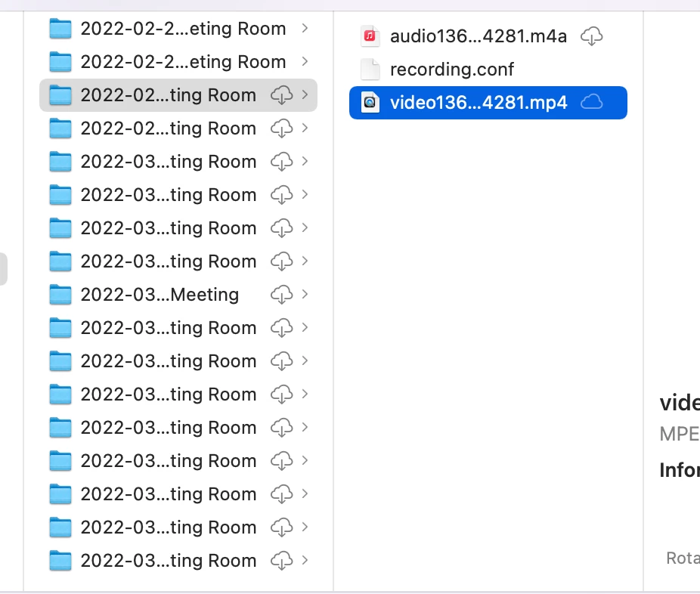
Task: Click folder icon of first 2022-02-2...eting Room
Action: coord(60,29)
